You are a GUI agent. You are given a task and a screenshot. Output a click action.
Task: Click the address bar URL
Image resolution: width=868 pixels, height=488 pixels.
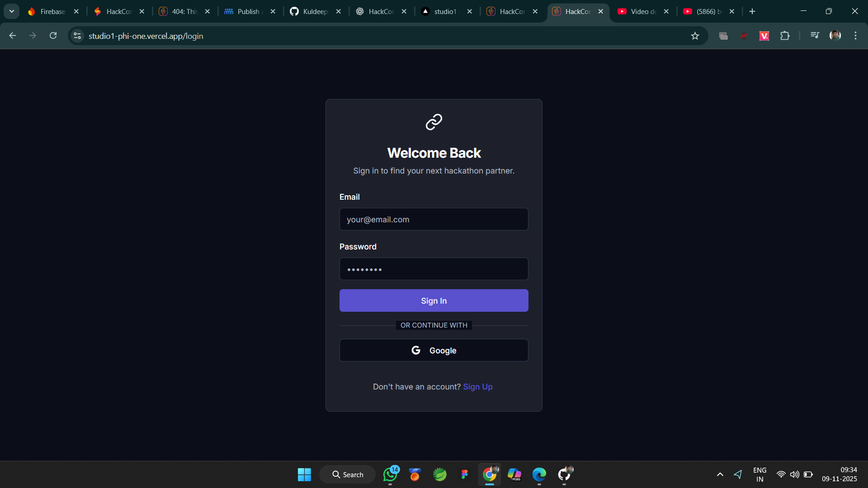pos(146,36)
